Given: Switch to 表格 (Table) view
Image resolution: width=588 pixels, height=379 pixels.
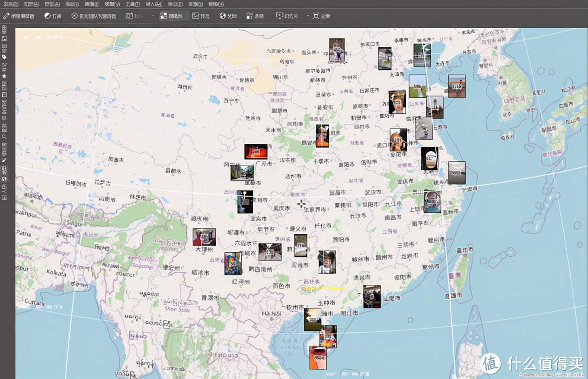Looking at the screenshot, I should (255, 16).
